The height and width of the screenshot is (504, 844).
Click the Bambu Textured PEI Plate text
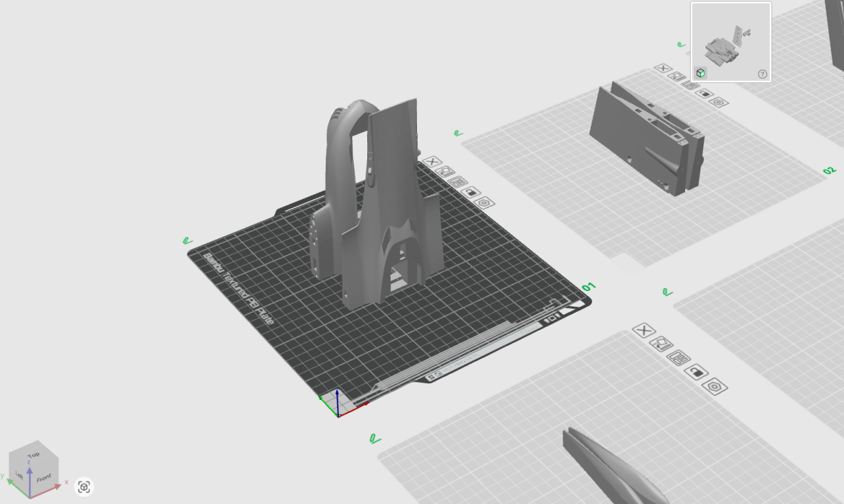240,288
